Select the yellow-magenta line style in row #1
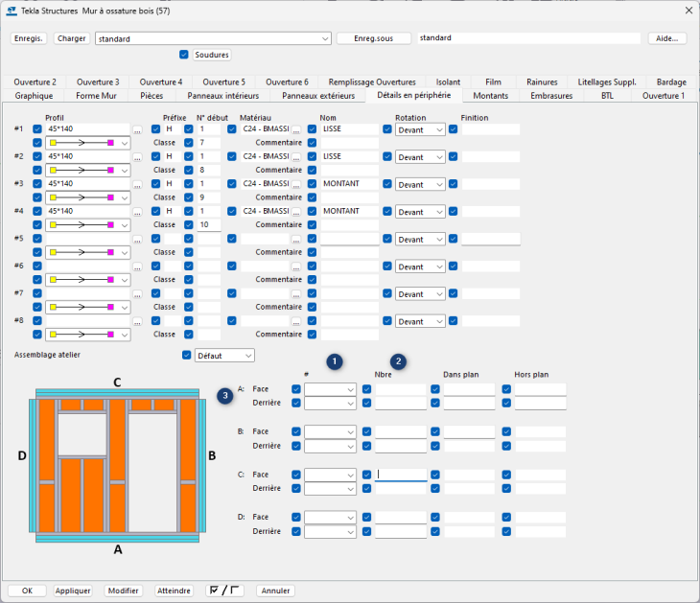This screenshot has width=700, height=603. pos(88,143)
